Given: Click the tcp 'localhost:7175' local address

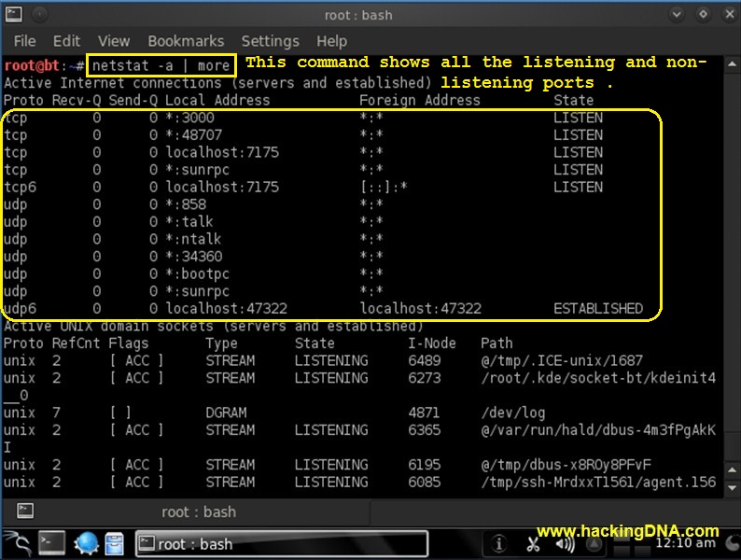Looking at the screenshot, I should click(222, 152).
